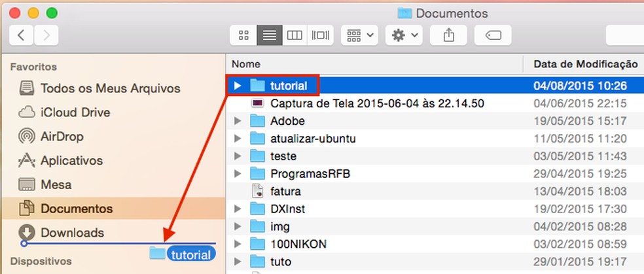Screen dimensions: 644x274
Task: Sort by Data de Modificação header
Action: click(584, 64)
